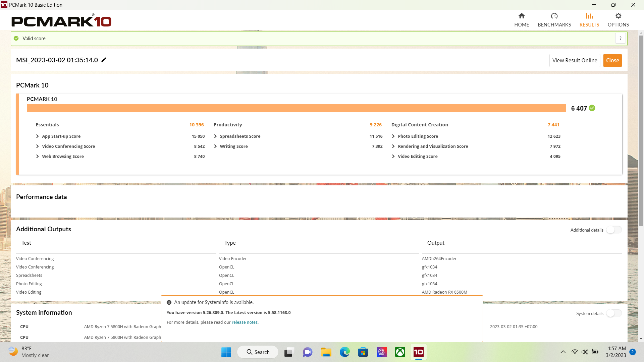Image resolution: width=644 pixels, height=362 pixels.
Task: Expand Spreadsheets Score
Action: (x=215, y=136)
